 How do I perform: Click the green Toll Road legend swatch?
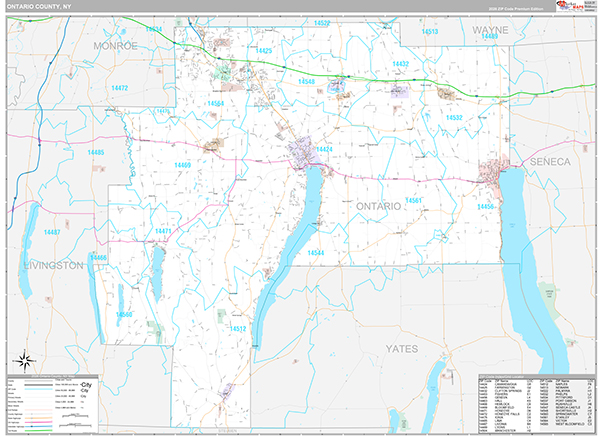tap(39, 431)
